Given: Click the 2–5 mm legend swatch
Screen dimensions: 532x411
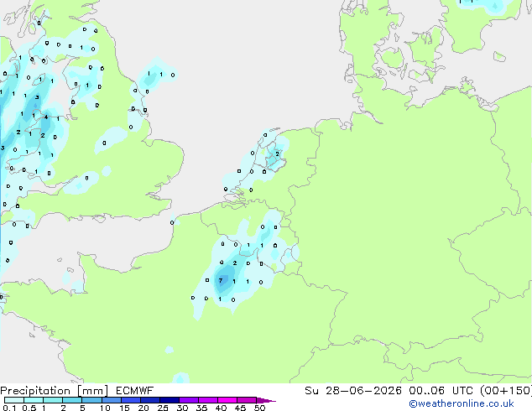Looking at the screenshot, I should (72, 400).
